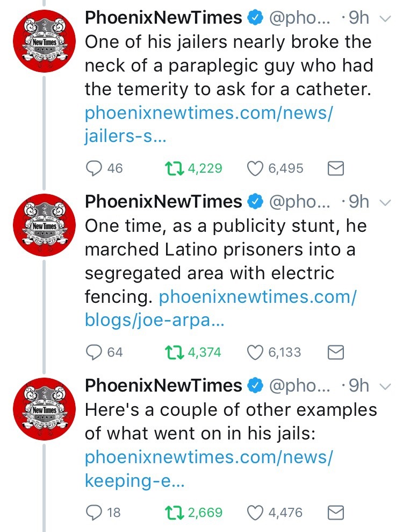This screenshot has width=403, height=532.
Task: Like the tweet with 4,476 likes
Action: 254,512
